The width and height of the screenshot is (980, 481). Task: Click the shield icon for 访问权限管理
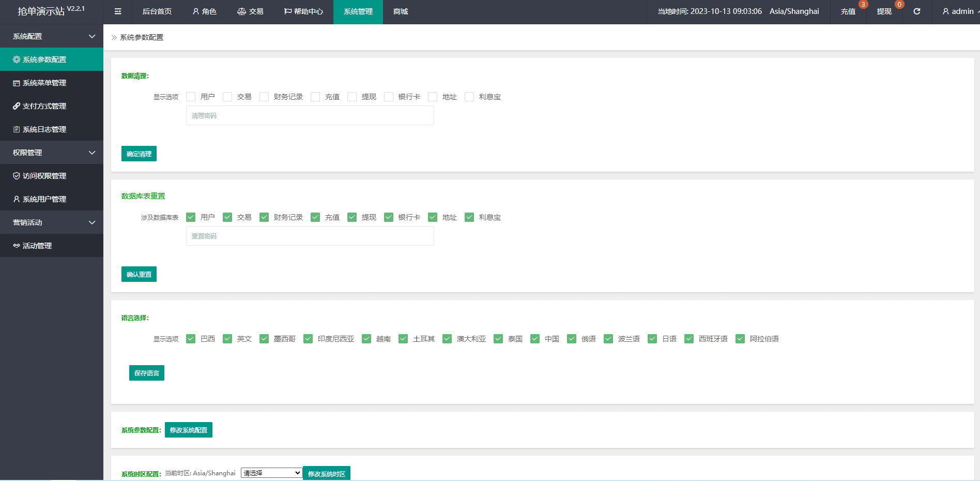[17, 176]
